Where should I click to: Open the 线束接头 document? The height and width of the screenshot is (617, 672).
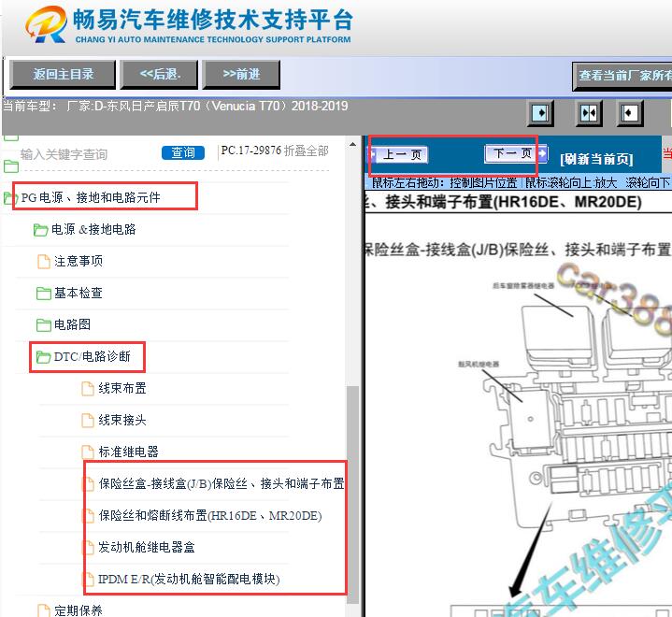[x=122, y=420]
